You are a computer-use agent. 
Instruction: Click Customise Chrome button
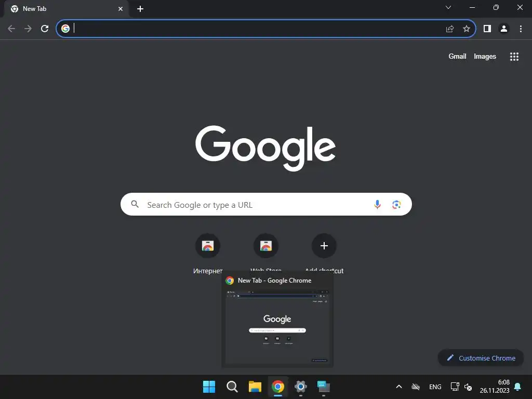(x=481, y=358)
